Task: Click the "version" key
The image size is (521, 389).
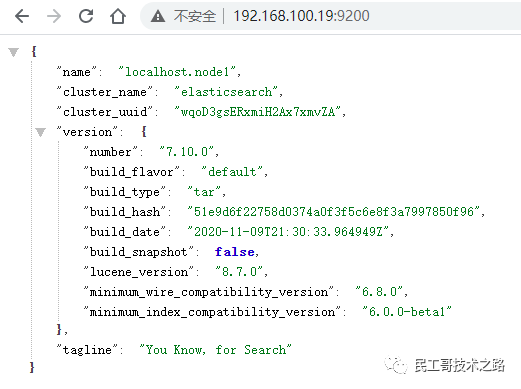Action: (87, 132)
